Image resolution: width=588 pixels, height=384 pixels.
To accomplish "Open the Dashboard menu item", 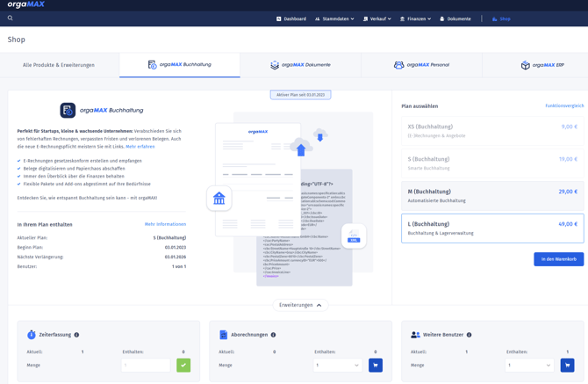I will coord(291,18).
